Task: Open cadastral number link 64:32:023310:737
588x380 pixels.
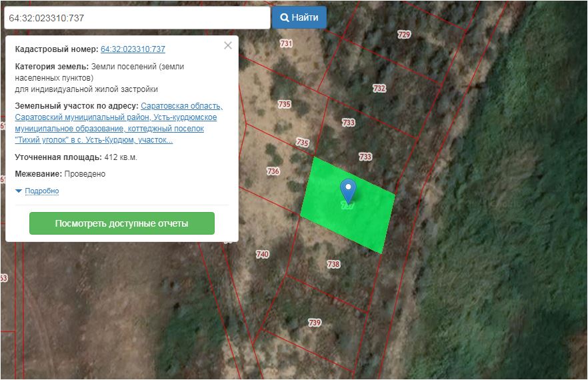Action: [x=133, y=49]
